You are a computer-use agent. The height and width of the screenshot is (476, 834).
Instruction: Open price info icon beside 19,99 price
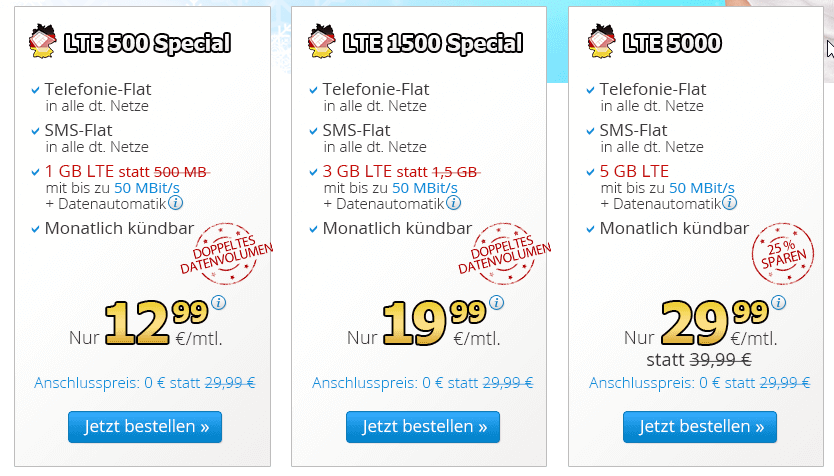(x=497, y=304)
